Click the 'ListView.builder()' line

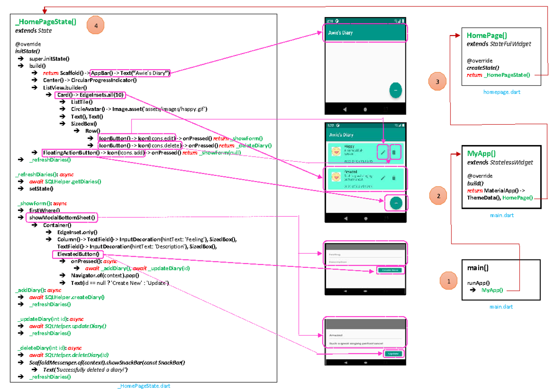click(x=64, y=87)
